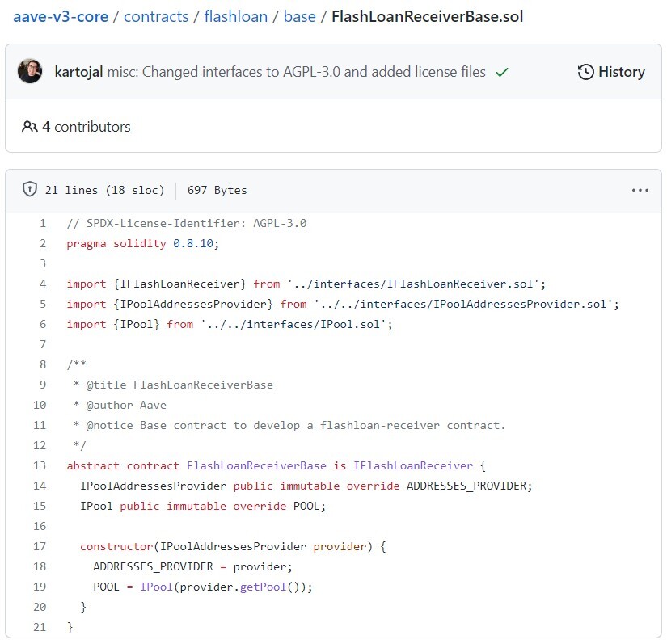Screen dimensions: 667x644
Task: Navigate to contracts folder in breadcrumb
Action: click(x=156, y=16)
